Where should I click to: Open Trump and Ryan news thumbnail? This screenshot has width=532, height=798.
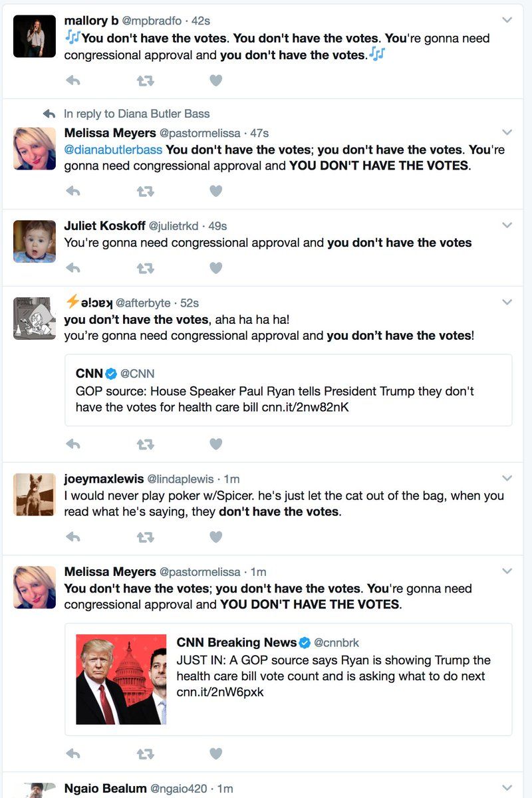pyautogui.click(x=121, y=679)
